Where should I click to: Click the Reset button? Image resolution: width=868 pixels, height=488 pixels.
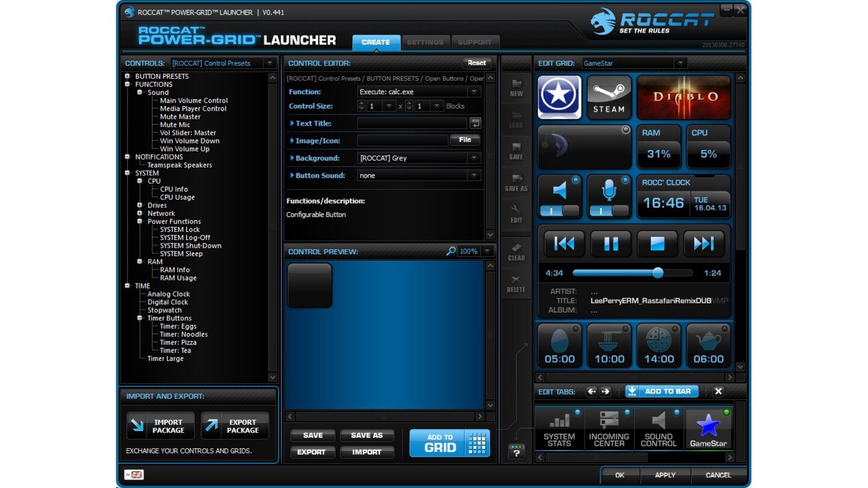coord(476,63)
